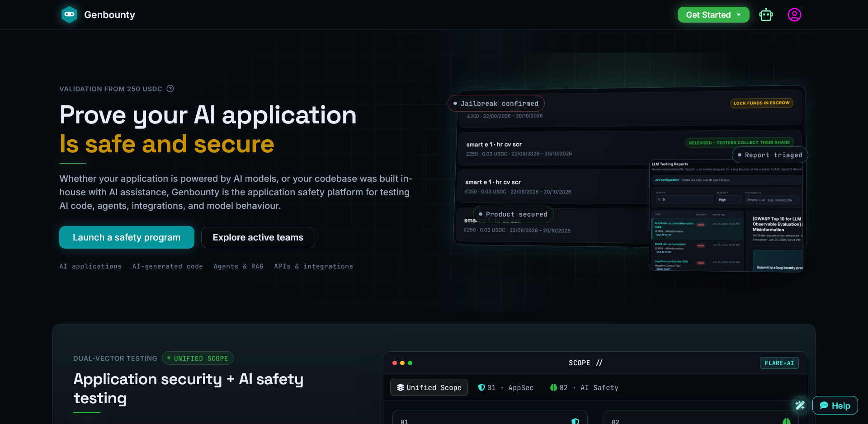Click Explore active teams button
The width and height of the screenshot is (868, 424).
click(x=258, y=237)
